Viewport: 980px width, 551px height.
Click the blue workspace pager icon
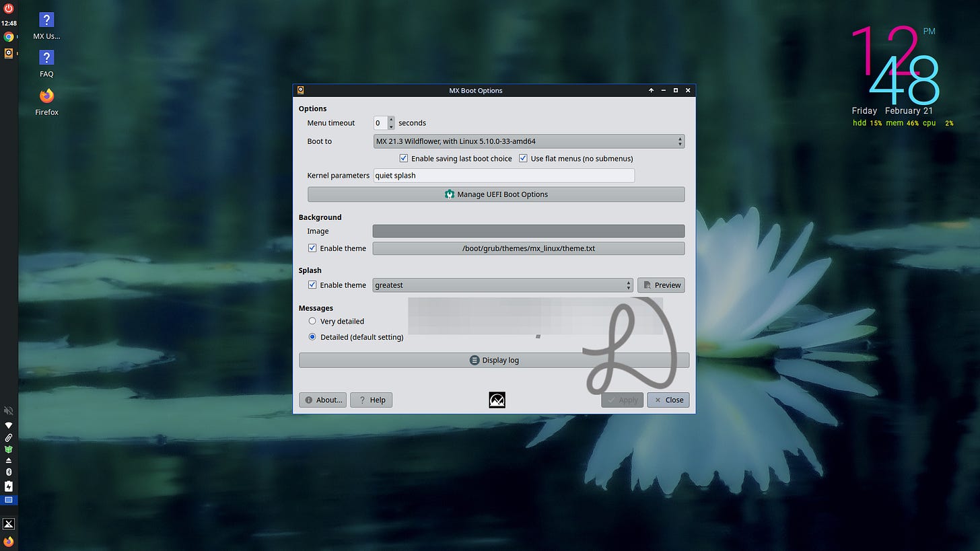pos(9,500)
